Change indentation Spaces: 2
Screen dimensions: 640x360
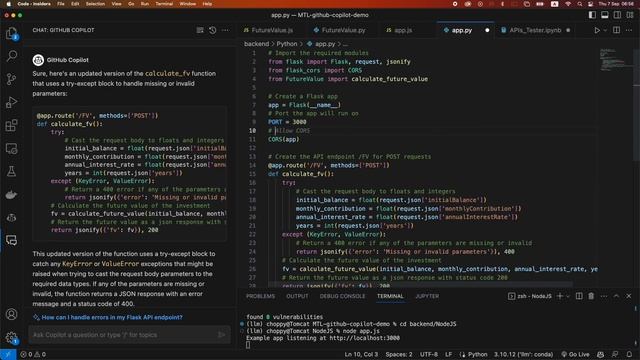pyautogui.click(x=398, y=354)
